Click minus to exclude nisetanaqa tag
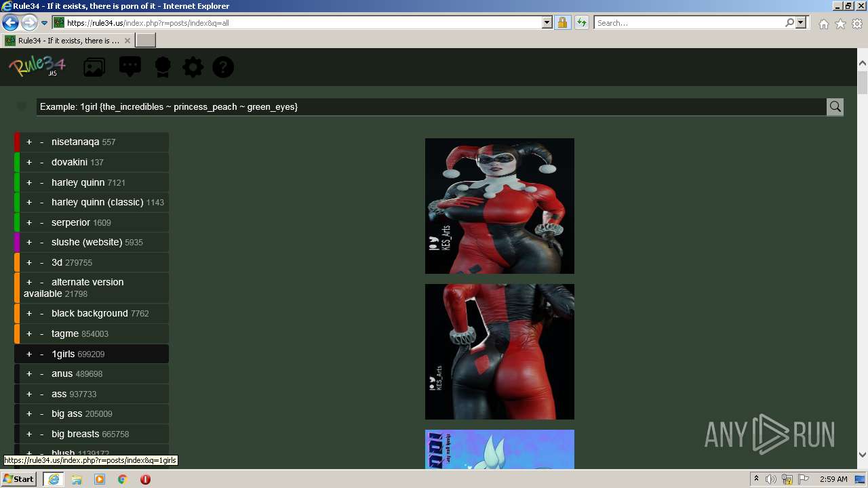Viewport: 868px width, 488px height. tap(42, 142)
